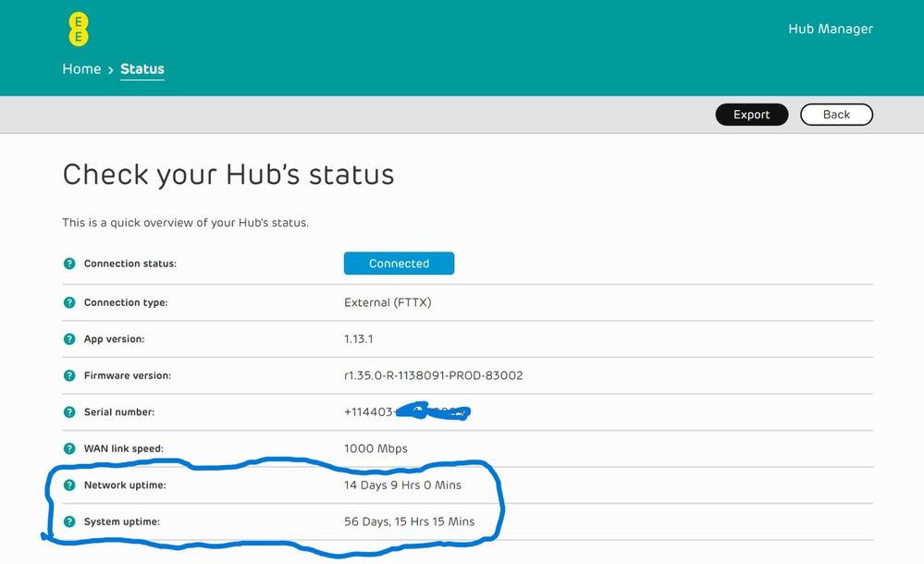Select app version value 1.13.1

(x=358, y=339)
